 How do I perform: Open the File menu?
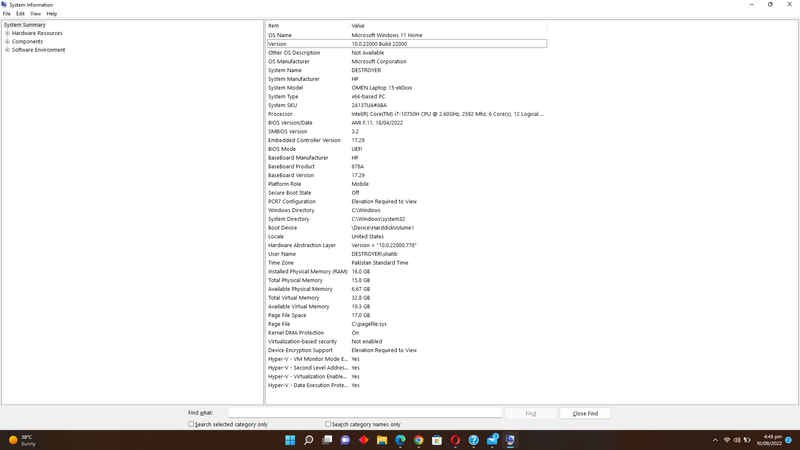pos(7,14)
